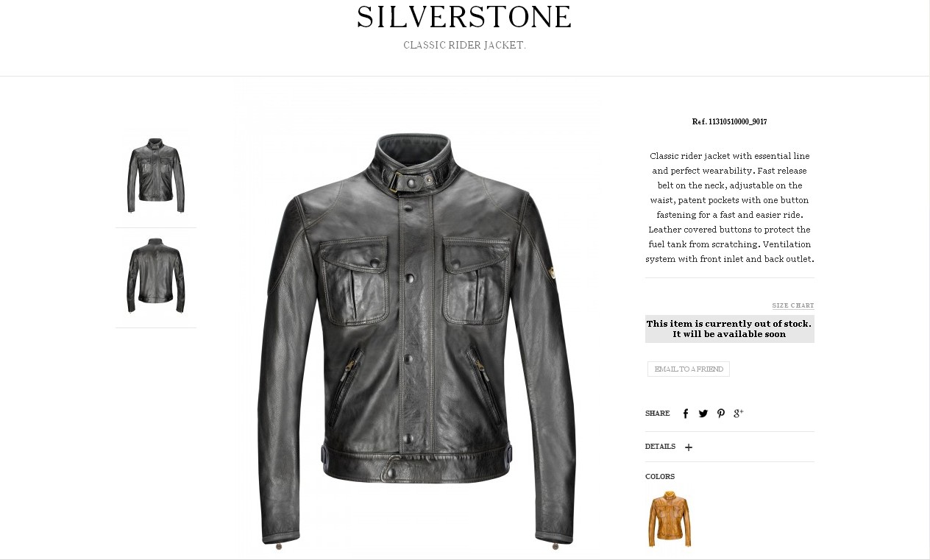Open the SIZE CHART link

click(x=793, y=305)
